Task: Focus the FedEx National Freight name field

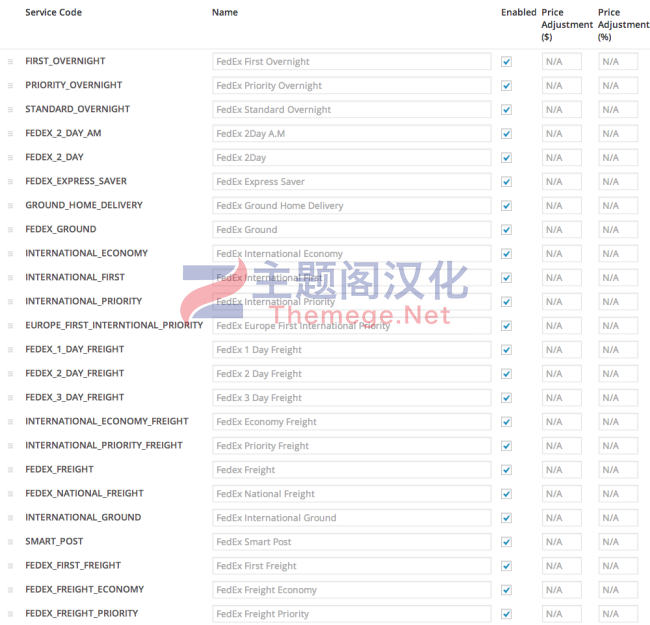Action: [352, 494]
